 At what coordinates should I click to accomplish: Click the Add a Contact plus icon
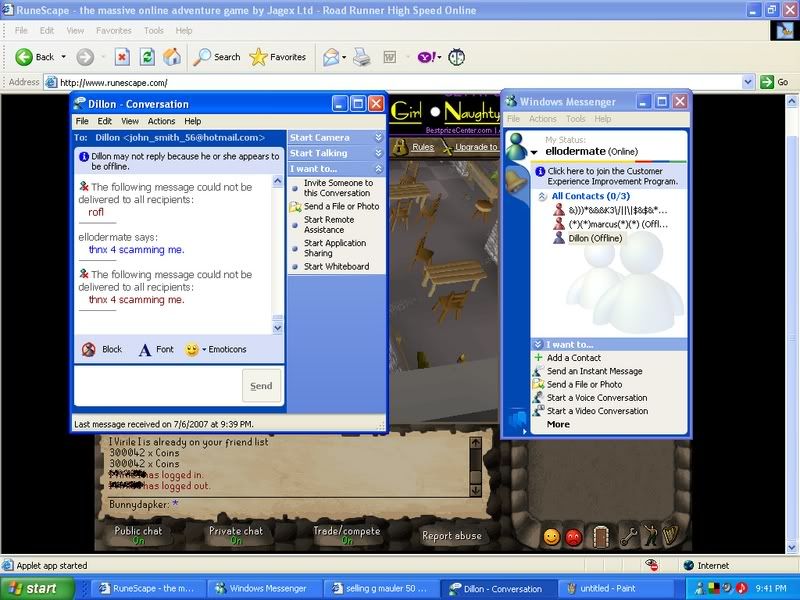[x=538, y=358]
